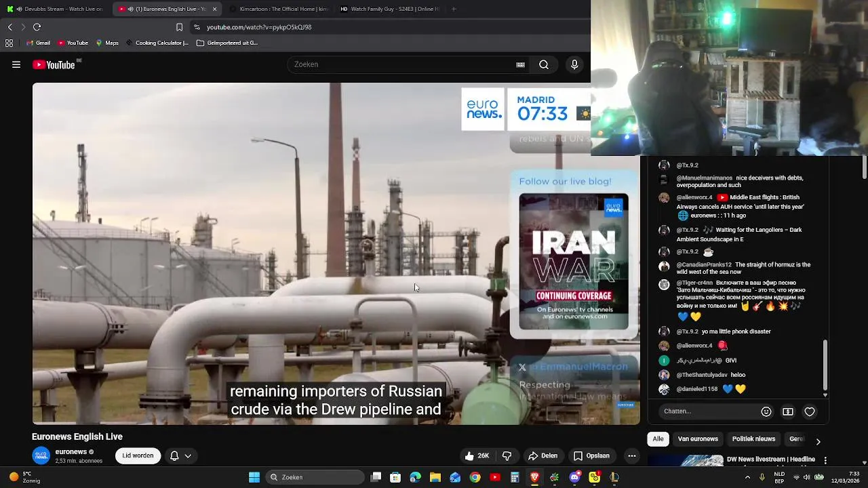Launch Microsoft Edge from taskbar
Image resolution: width=868 pixels, height=488 pixels.
click(x=415, y=477)
